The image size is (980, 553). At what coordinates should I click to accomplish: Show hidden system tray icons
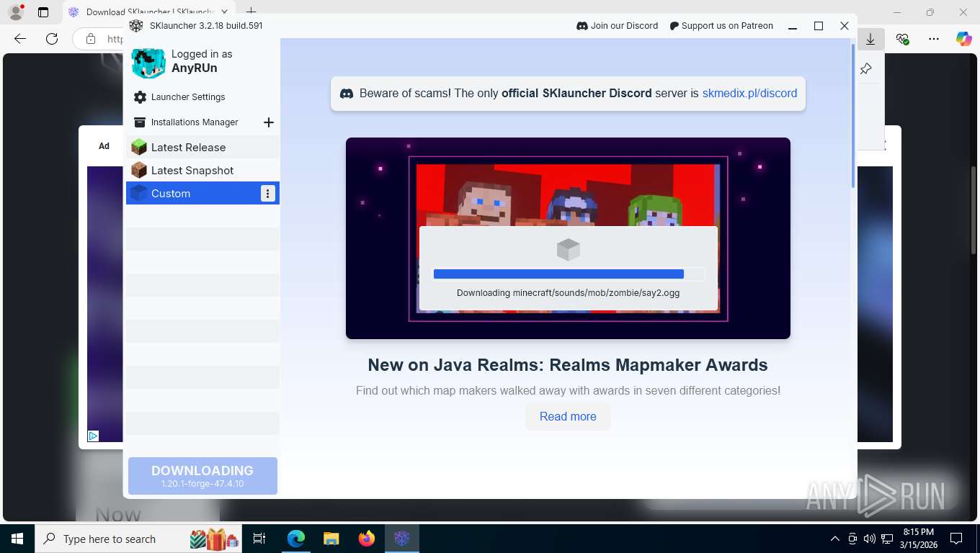835,539
